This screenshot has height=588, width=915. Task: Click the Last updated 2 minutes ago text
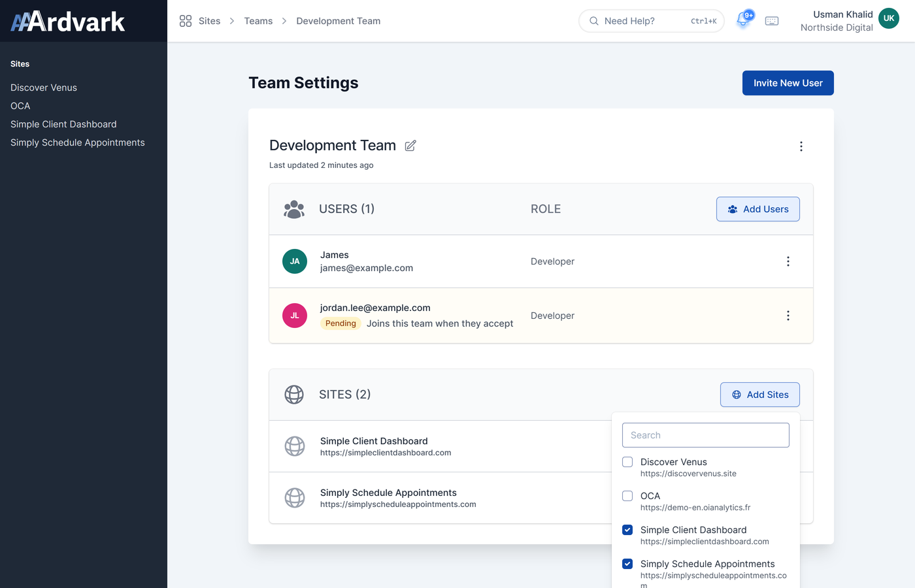click(x=322, y=165)
